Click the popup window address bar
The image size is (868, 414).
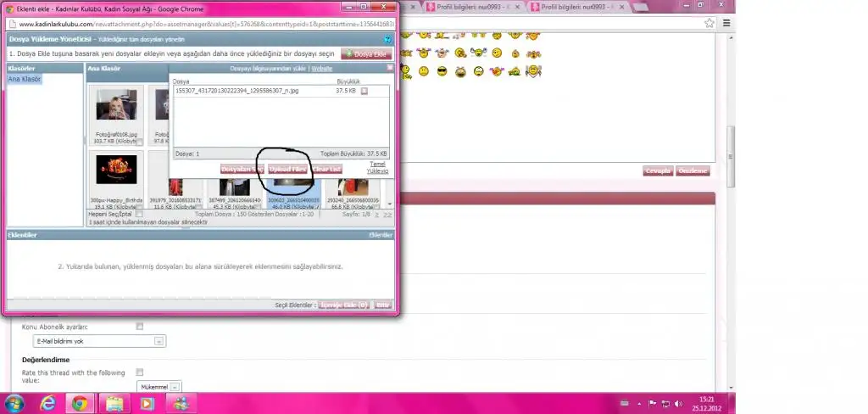pyautogui.click(x=202, y=25)
